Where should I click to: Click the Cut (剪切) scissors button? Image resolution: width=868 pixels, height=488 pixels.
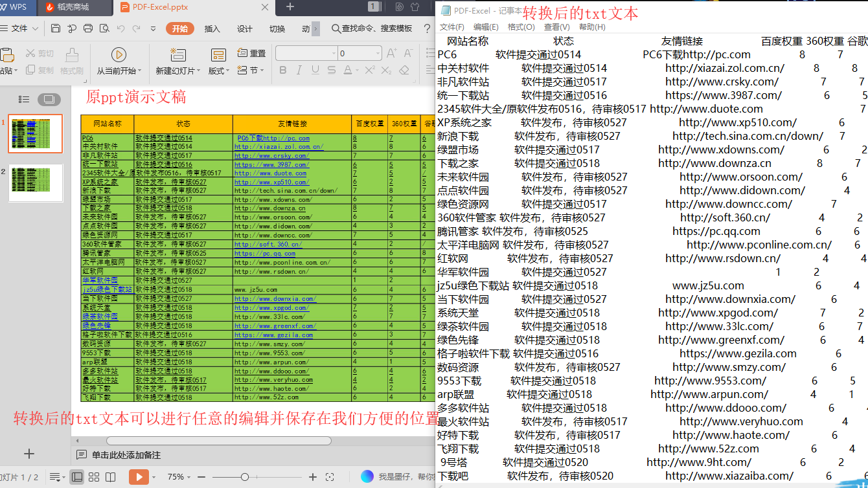coord(40,54)
